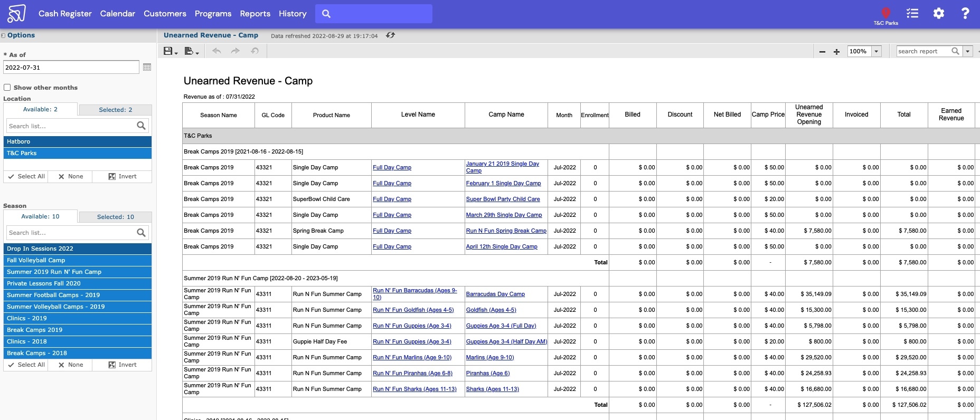Open the As of date calendar picker
The height and width of the screenshot is (420, 980).
tap(147, 68)
